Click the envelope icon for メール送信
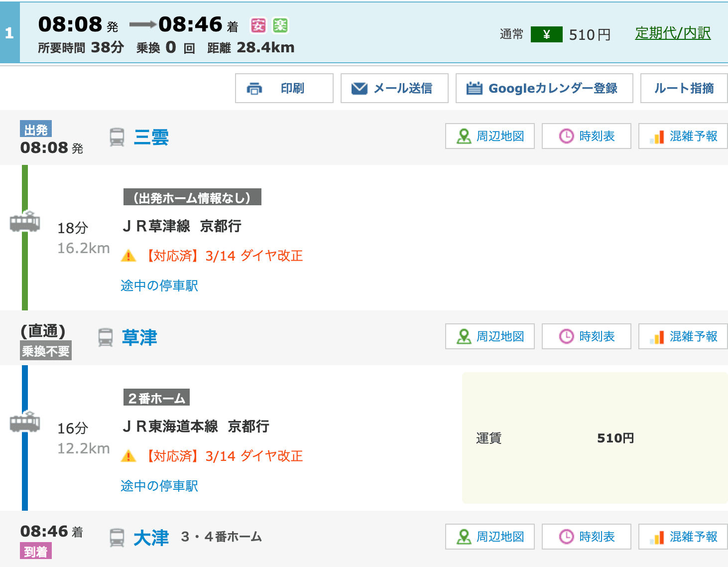 point(359,89)
